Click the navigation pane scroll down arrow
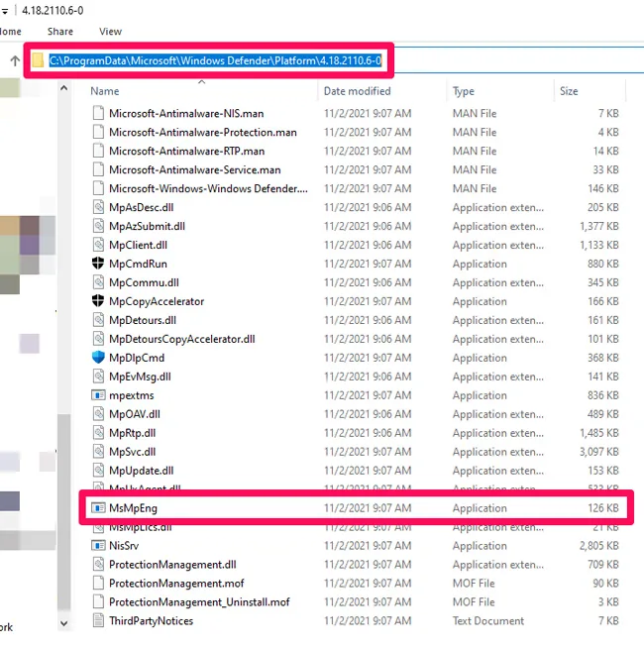The width and height of the screenshot is (644, 647). pos(64,623)
